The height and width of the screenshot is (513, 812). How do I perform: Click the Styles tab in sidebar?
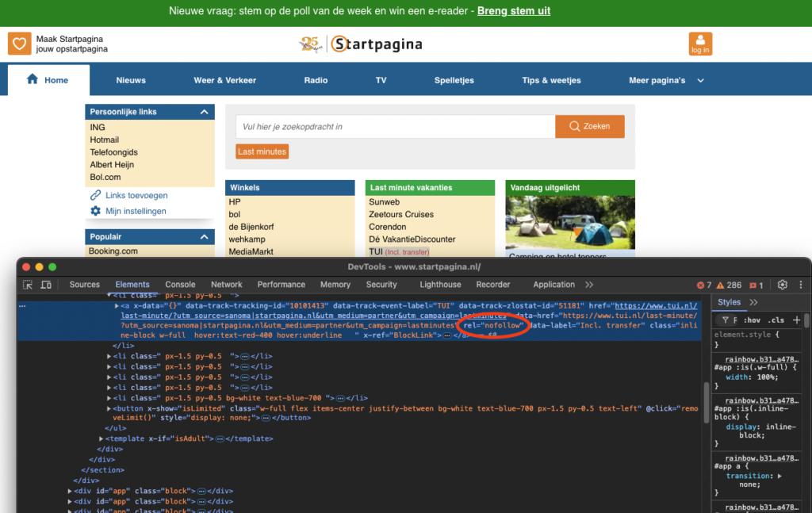729,302
